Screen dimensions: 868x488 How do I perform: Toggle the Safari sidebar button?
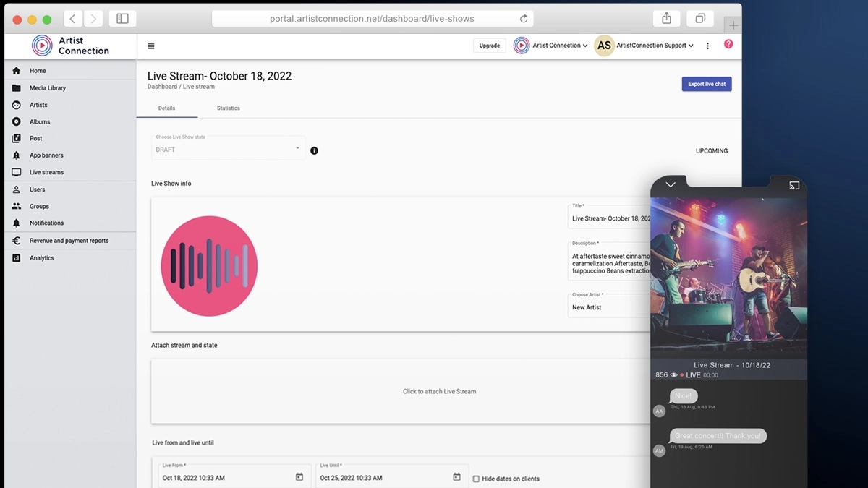122,19
